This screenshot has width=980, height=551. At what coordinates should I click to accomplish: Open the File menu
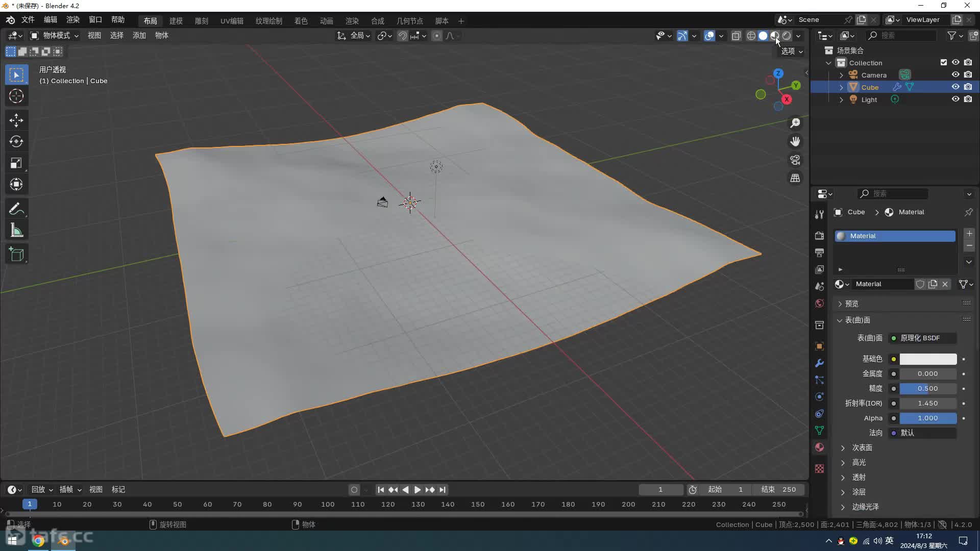[x=28, y=19]
